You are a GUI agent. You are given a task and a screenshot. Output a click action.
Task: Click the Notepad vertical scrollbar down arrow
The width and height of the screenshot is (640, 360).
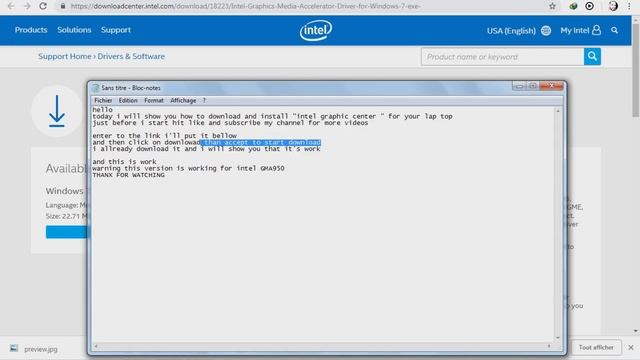(x=558, y=338)
